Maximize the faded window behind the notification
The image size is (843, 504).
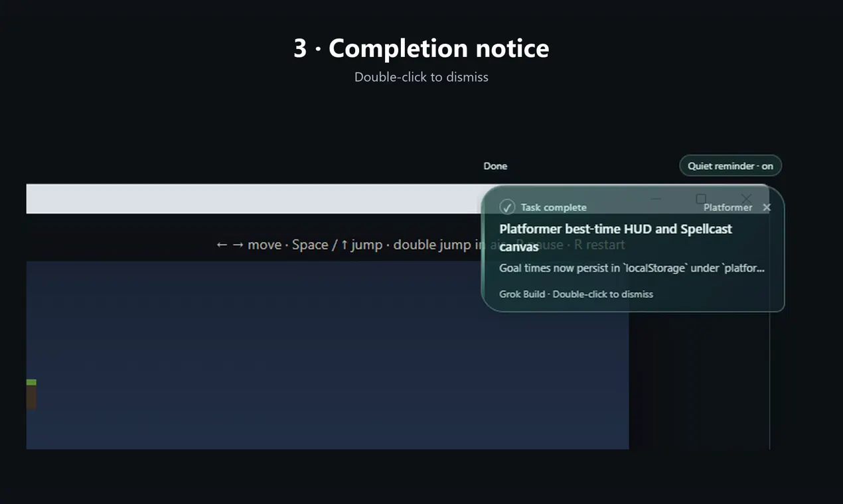pyautogui.click(x=701, y=198)
